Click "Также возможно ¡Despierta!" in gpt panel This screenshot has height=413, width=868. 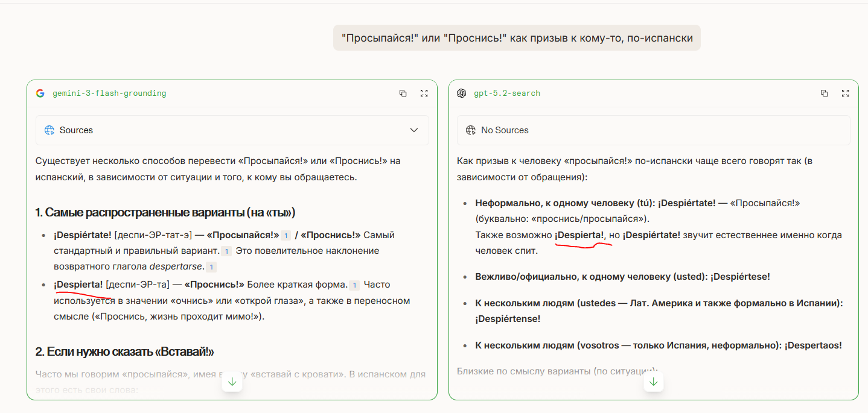540,235
